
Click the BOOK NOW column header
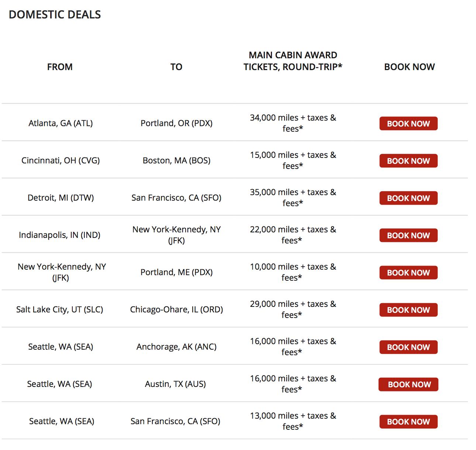410,67
